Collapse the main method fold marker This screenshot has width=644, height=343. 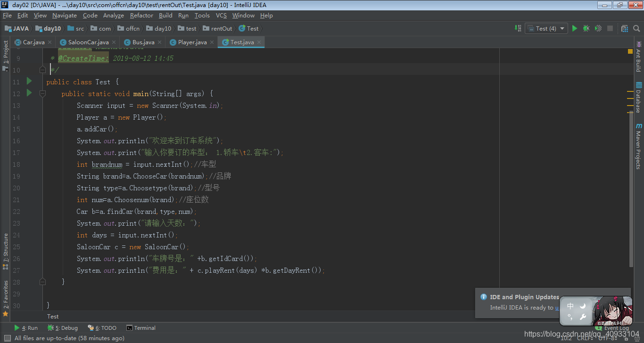click(42, 93)
